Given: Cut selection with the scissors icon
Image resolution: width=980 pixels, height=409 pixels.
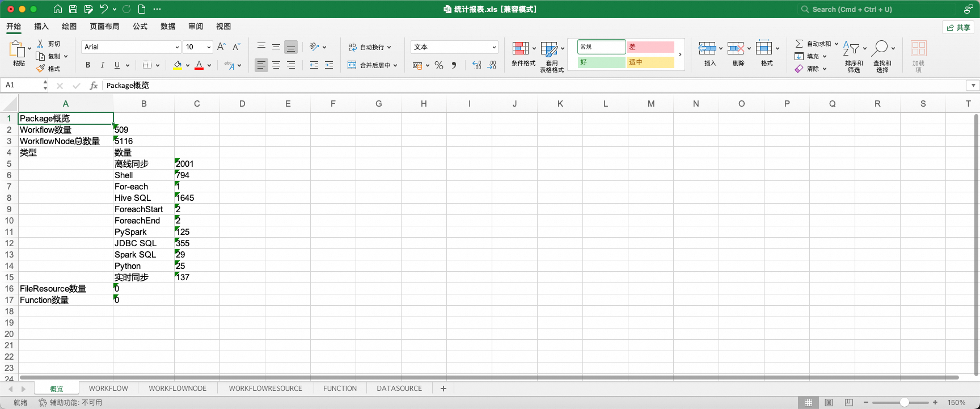Looking at the screenshot, I should coord(40,44).
